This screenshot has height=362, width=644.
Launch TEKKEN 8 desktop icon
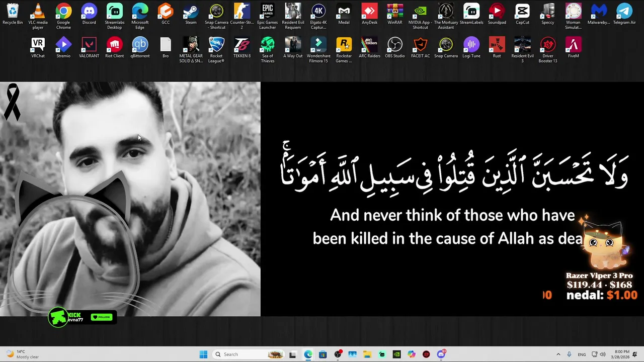(242, 48)
